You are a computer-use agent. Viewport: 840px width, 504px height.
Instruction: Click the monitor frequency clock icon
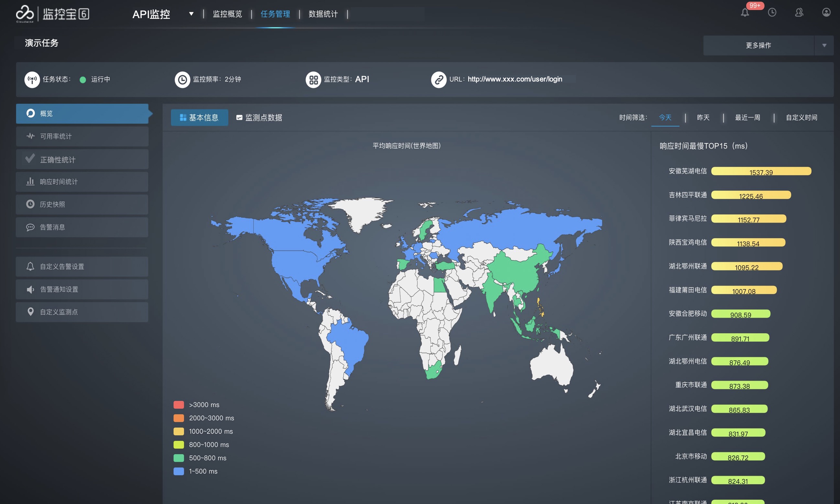(182, 80)
